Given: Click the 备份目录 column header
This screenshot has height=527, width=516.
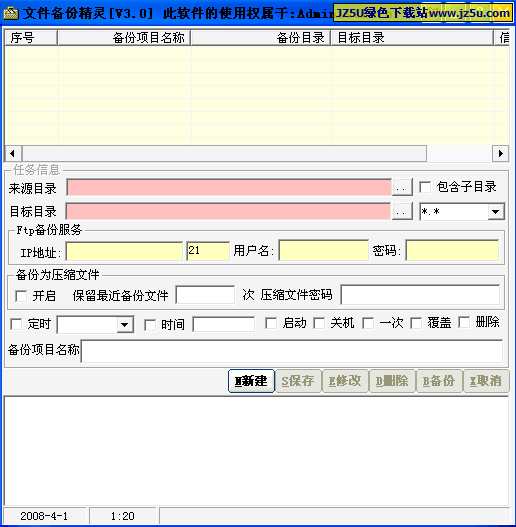Looking at the screenshot, I should (261, 38).
